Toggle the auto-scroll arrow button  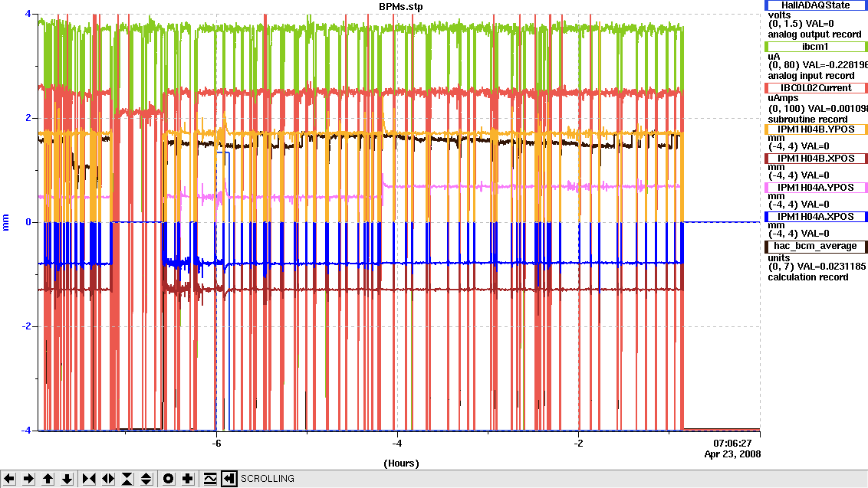[229, 479]
